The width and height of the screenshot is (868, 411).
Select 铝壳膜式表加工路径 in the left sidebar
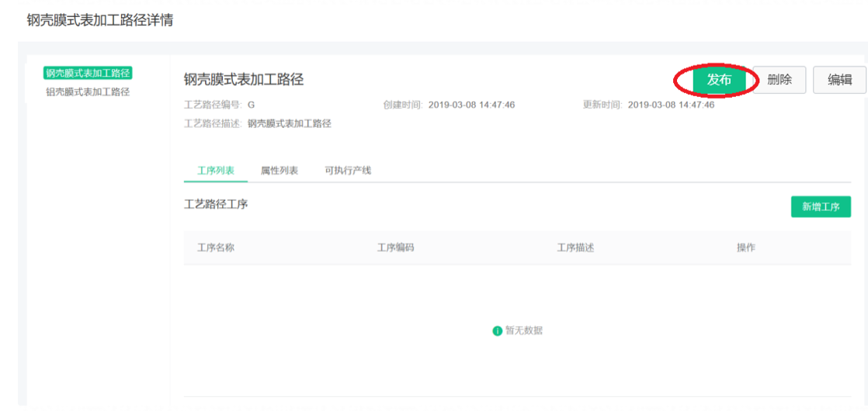(88, 92)
